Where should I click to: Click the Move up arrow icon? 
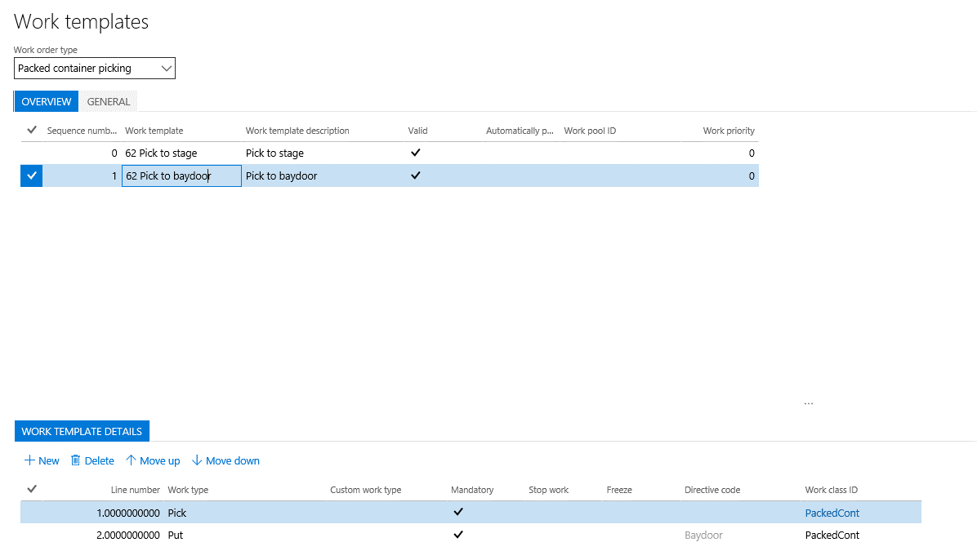pos(131,461)
